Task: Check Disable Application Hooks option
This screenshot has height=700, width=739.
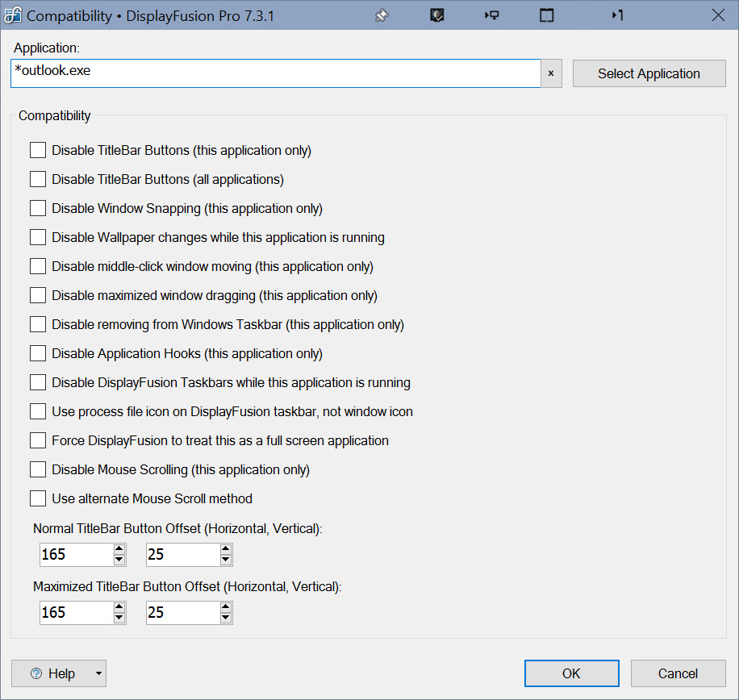Action: [x=38, y=353]
